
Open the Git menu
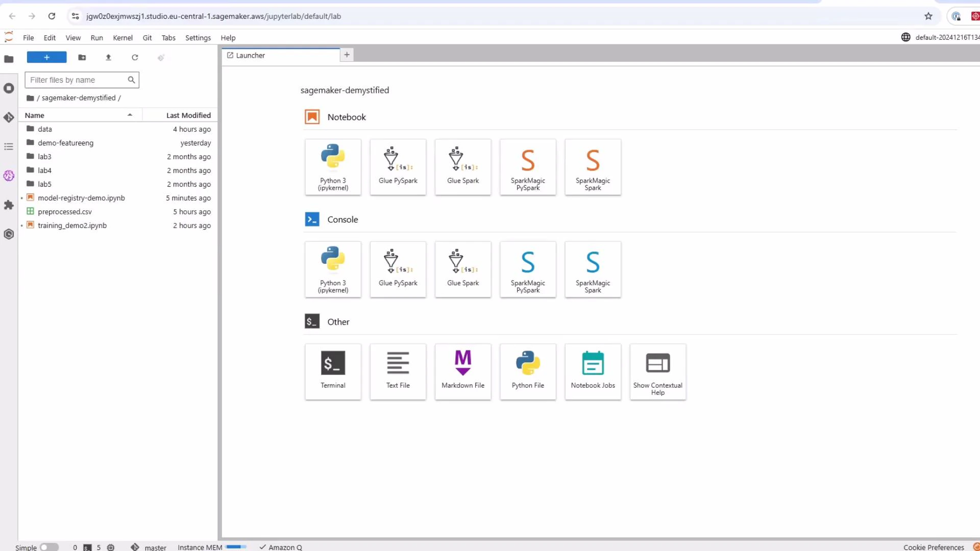click(x=147, y=38)
